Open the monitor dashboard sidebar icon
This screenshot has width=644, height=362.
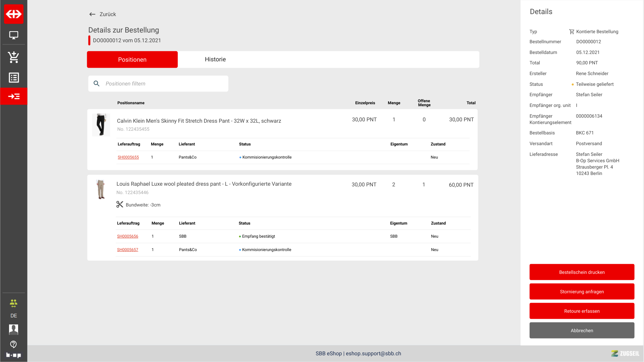pyautogui.click(x=14, y=35)
